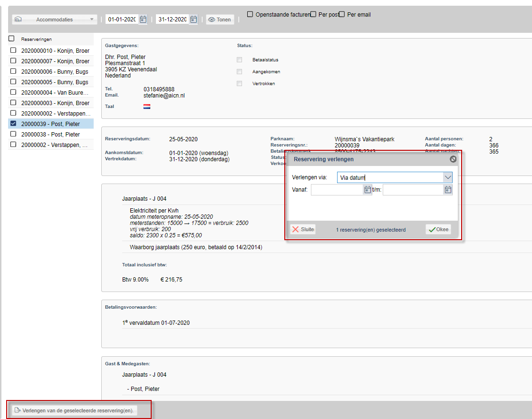Click the email stefanie@aicn.nl
The width and height of the screenshot is (532, 419).
pyautogui.click(x=164, y=96)
